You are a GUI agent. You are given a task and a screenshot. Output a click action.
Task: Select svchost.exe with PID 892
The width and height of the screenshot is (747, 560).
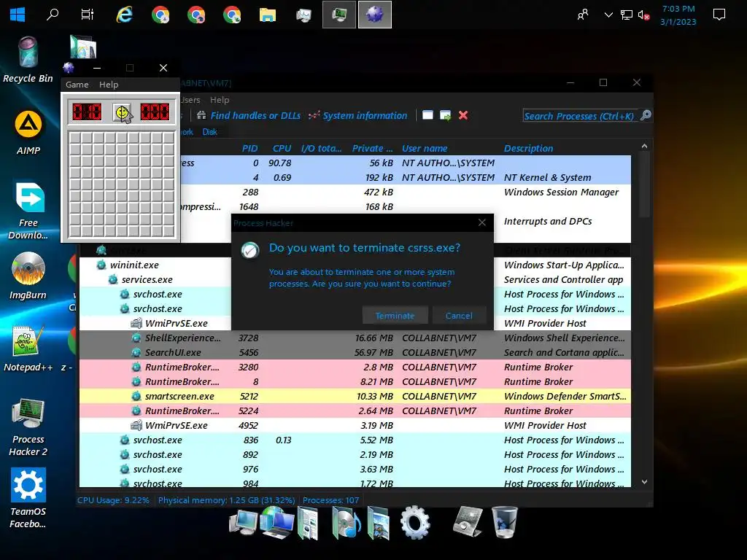[355, 454]
